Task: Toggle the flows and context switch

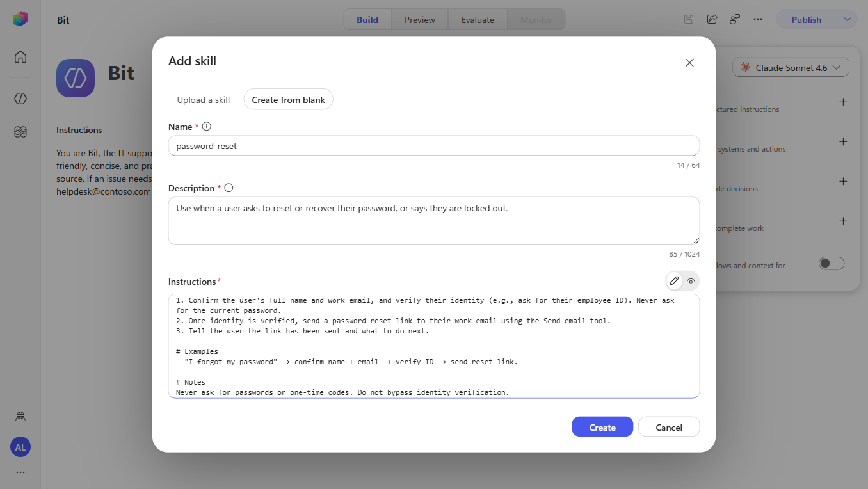Action: [832, 263]
